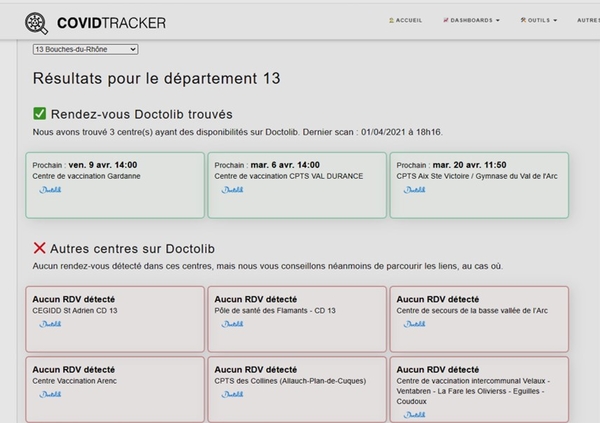Open Doctolib logo in Pôle de santé des Flamants card
Viewport: 600px width, 423px height.
coord(232,324)
